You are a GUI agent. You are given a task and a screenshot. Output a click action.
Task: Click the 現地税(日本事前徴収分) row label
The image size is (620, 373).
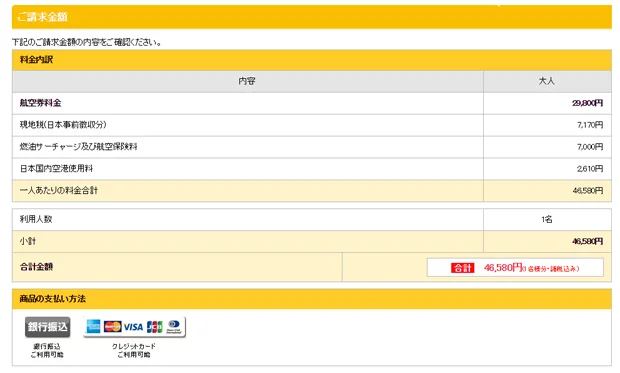pos(63,125)
